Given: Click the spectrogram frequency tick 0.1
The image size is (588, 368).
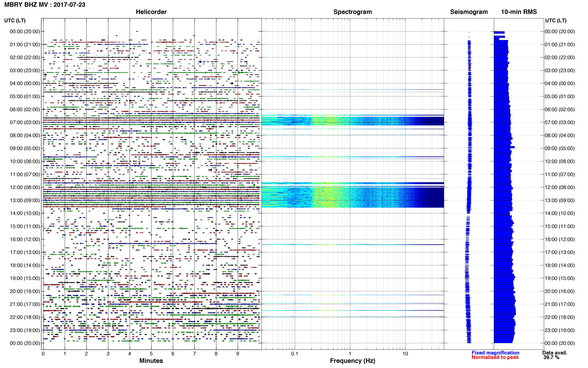Looking at the screenshot, I should coord(295,354).
